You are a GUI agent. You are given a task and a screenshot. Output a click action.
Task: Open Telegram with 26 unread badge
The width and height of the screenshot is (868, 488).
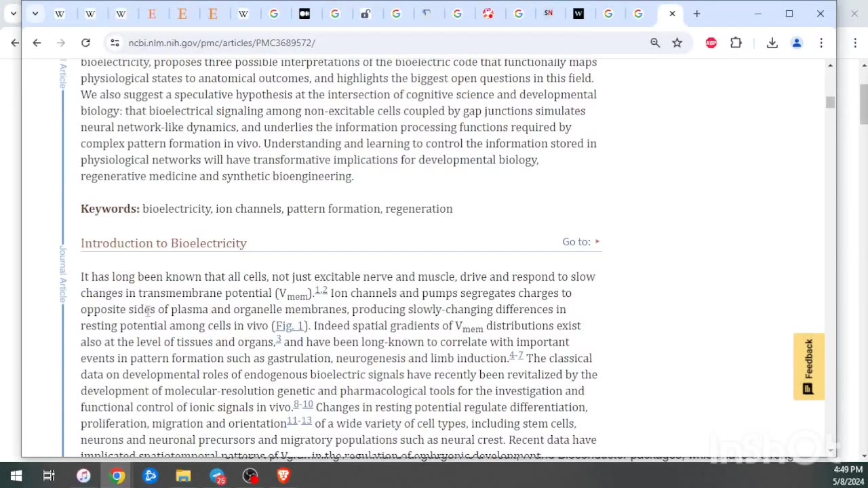tap(217, 476)
